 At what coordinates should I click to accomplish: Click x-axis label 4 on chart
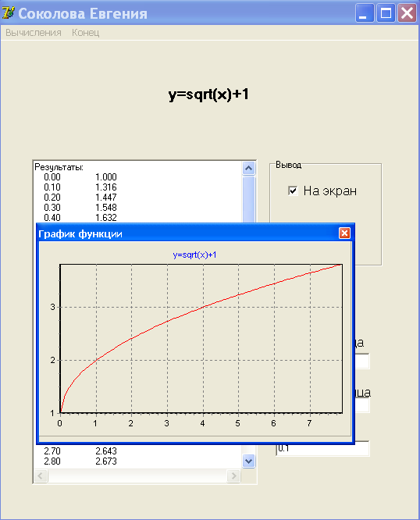click(x=202, y=423)
